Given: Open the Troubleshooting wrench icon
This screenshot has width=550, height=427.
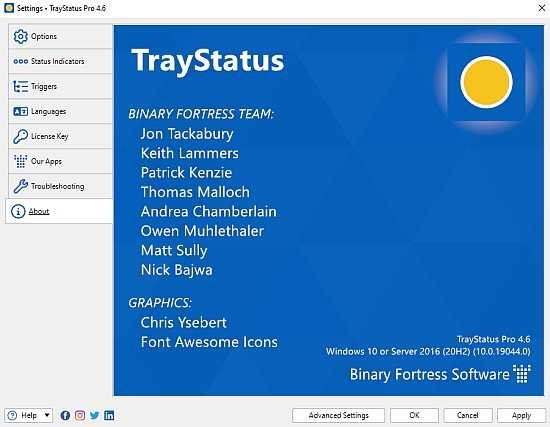Looking at the screenshot, I should (20, 186).
